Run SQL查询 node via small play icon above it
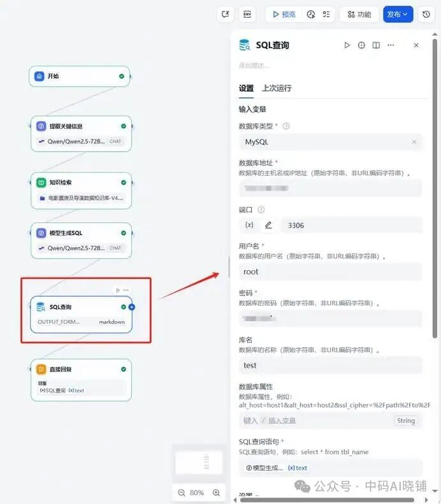The image size is (441, 504). tap(118, 291)
